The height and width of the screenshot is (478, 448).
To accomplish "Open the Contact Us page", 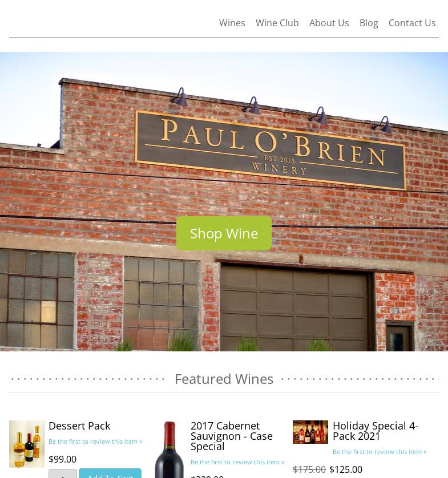I will [411, 23].
